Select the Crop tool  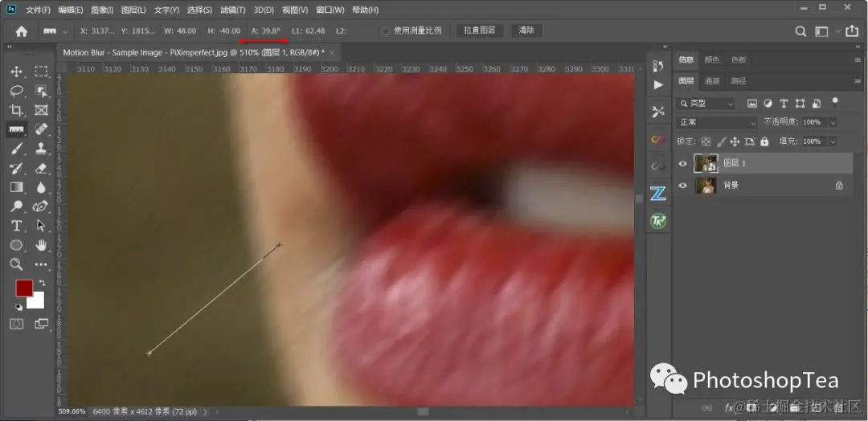click(17, 109)
